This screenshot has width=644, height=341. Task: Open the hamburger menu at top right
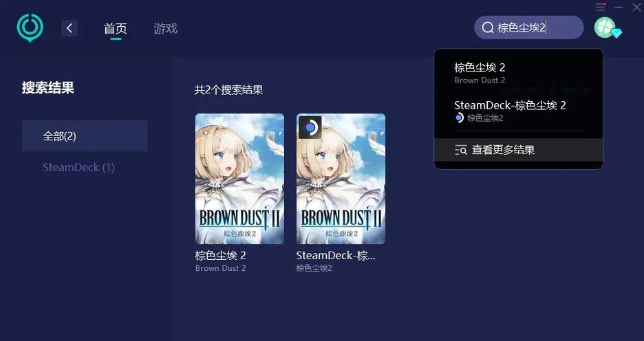click(x=601, y=7)
